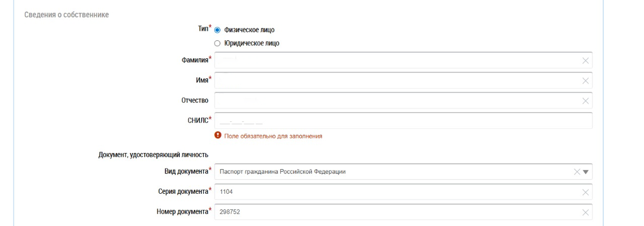Open the Вид документа dropdown arrow
The image size is (644, 226).
pyautogui.click(x=586, y=172)
